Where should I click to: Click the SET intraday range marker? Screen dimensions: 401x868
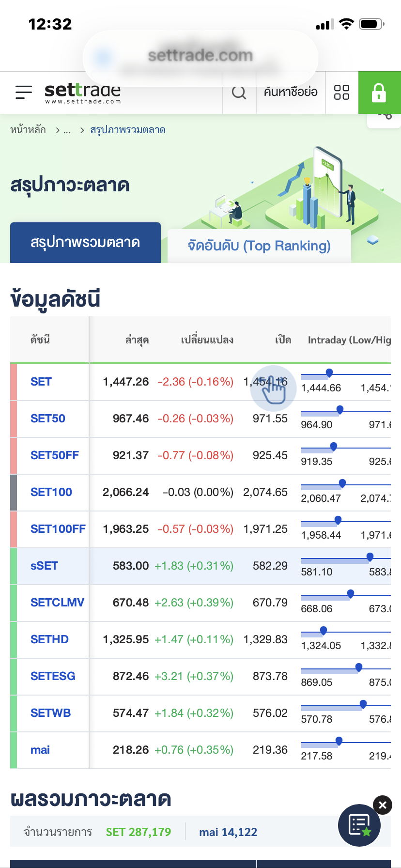point(329,372)
